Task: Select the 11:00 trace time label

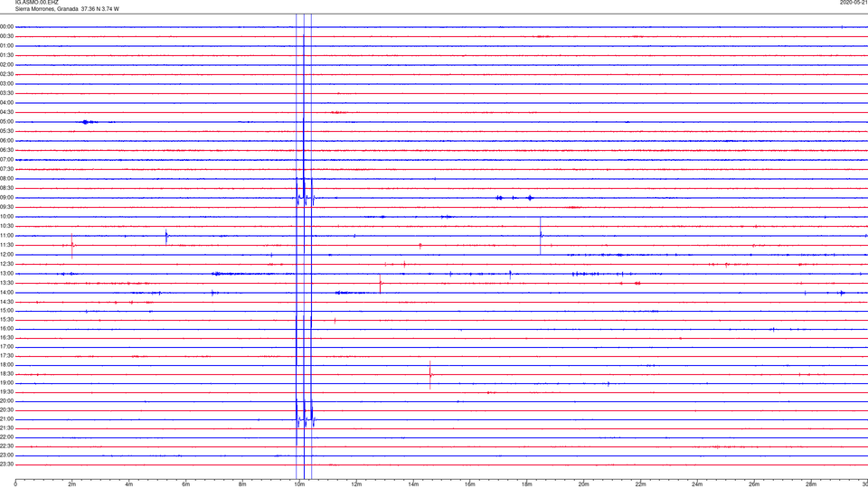Action: (6, 236)
